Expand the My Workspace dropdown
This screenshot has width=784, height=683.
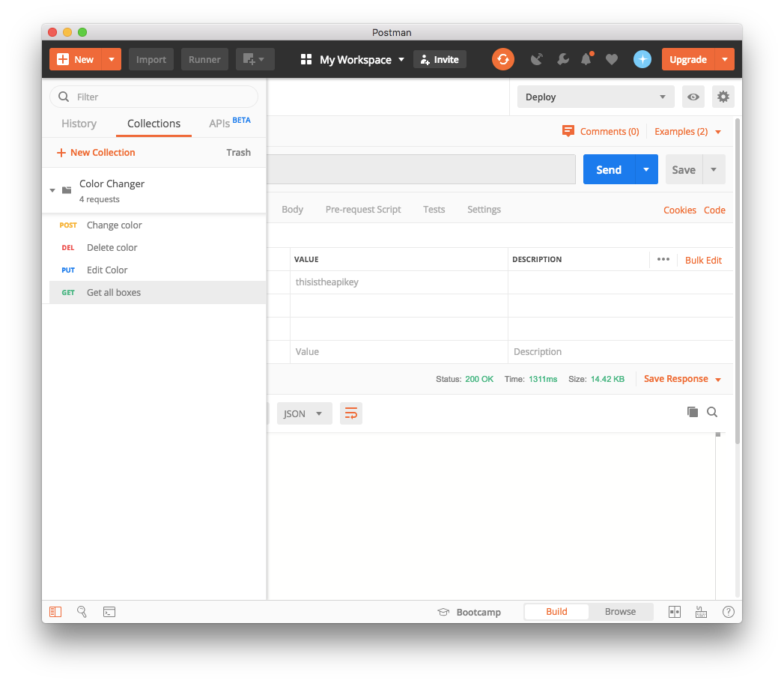point(401,59)
